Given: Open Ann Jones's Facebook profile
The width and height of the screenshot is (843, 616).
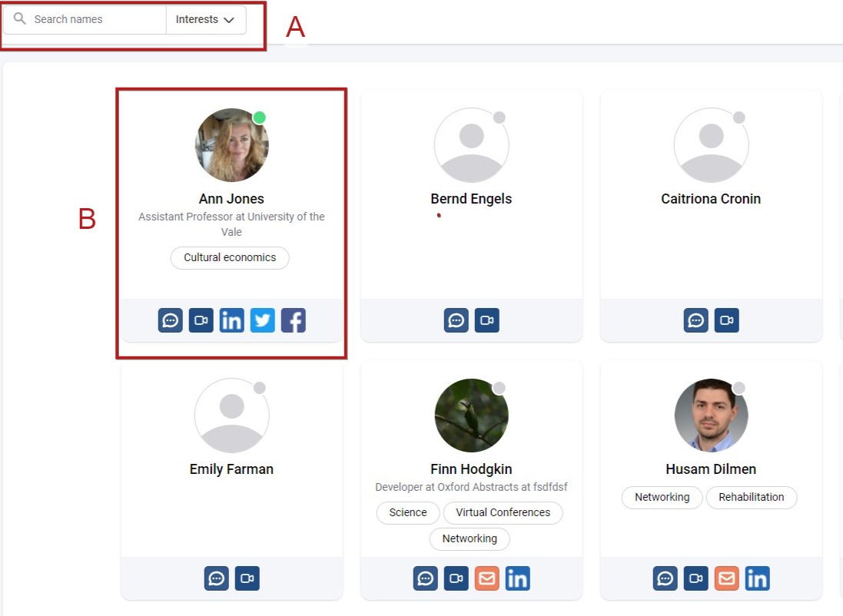Looking at the screenshot, I should click(293, 320).
